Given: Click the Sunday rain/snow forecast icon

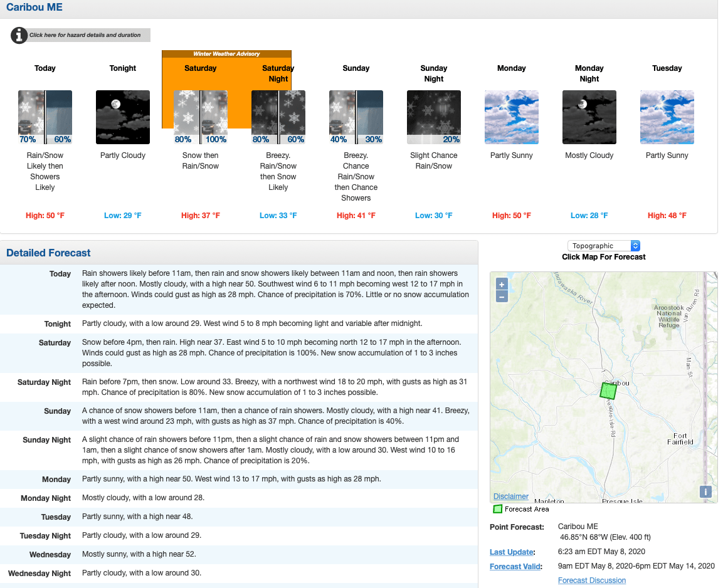Looking at the screenshot, I should point(356,117).
